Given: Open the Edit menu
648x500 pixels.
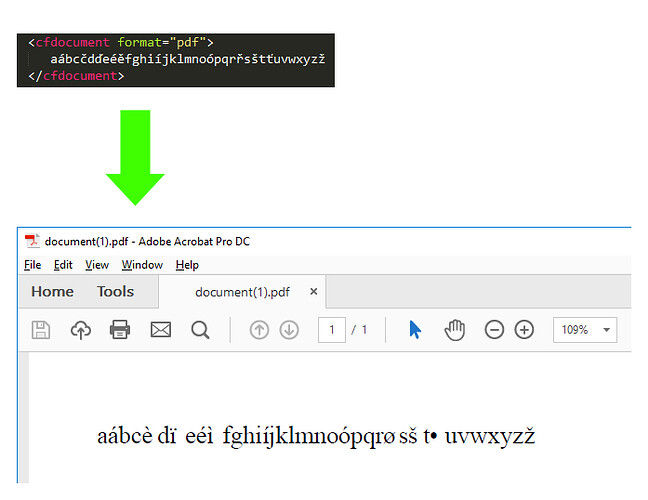Looking at the screenshot, I should point(63,265).
